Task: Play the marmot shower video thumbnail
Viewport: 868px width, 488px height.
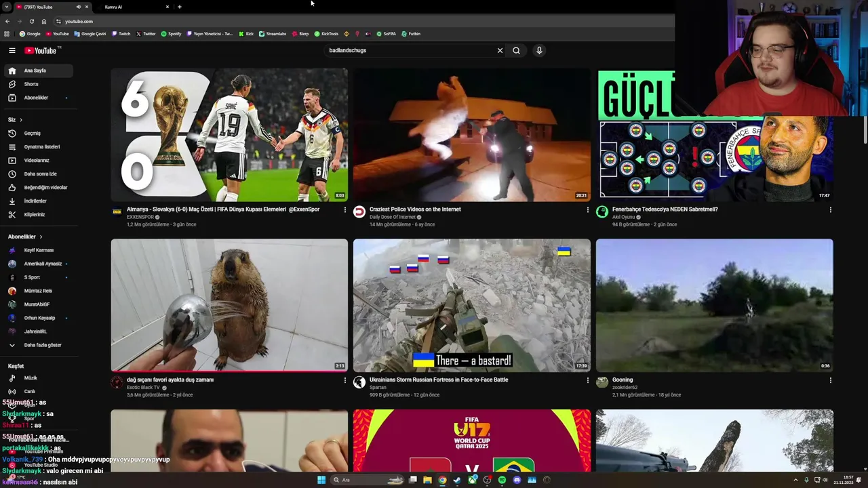Action: click(x=229, y=305)
